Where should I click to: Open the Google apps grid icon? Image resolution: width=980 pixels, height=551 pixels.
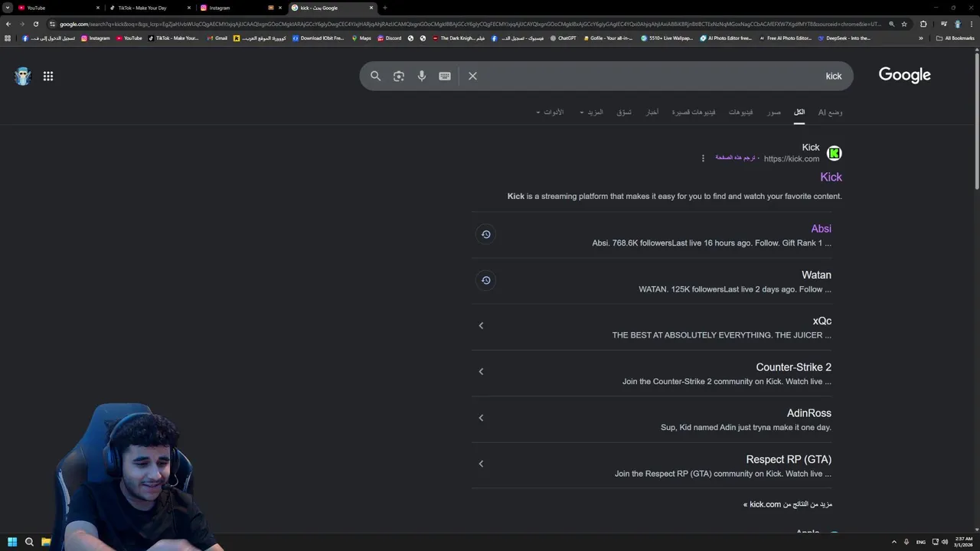[48, 76]
